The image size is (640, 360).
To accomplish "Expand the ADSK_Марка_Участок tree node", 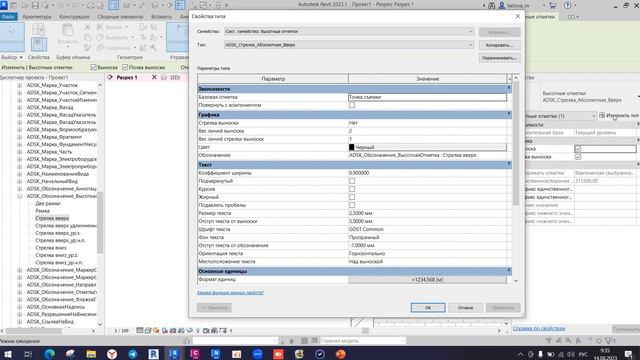I will pyautogui.click(x=20, y=85).
